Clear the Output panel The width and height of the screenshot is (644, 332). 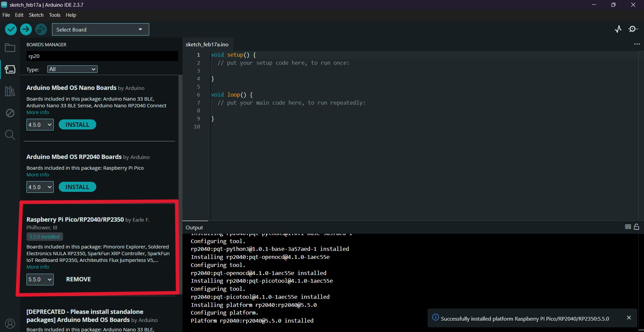point(628,227)
